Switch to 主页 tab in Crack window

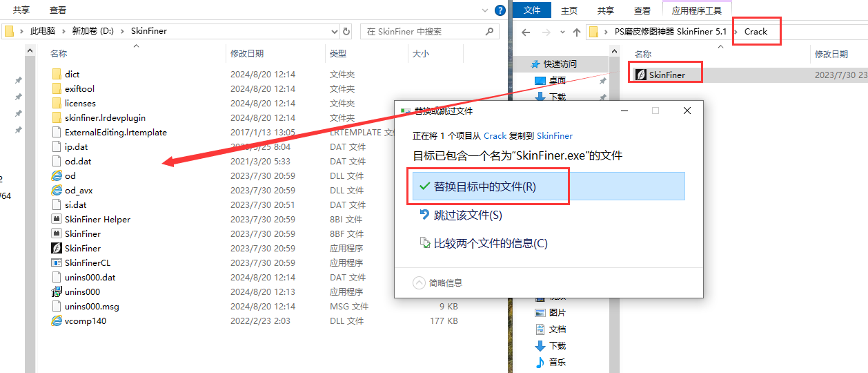[x=569, y=10]
